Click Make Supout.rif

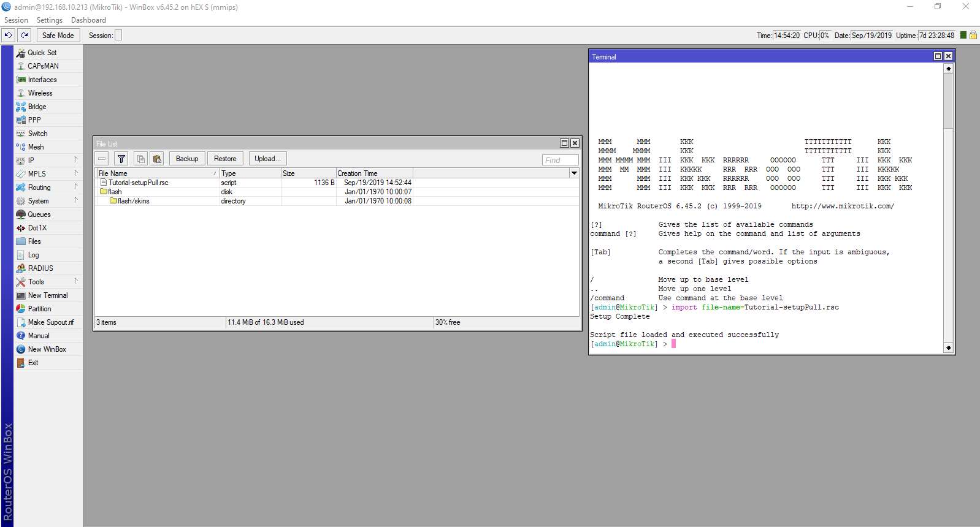tap(48, 322)
